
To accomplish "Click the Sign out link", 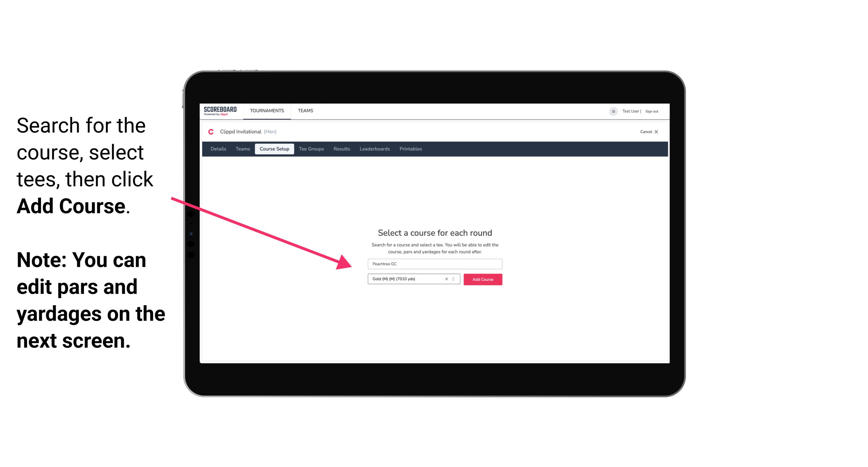I will (x=651, y=111).
